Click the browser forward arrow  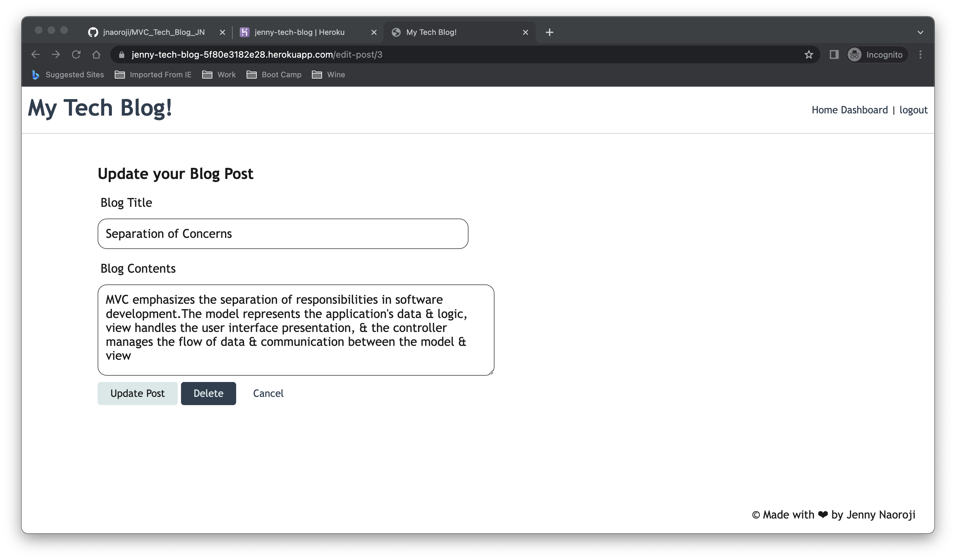pyautogui.click(x=56, y=54)
